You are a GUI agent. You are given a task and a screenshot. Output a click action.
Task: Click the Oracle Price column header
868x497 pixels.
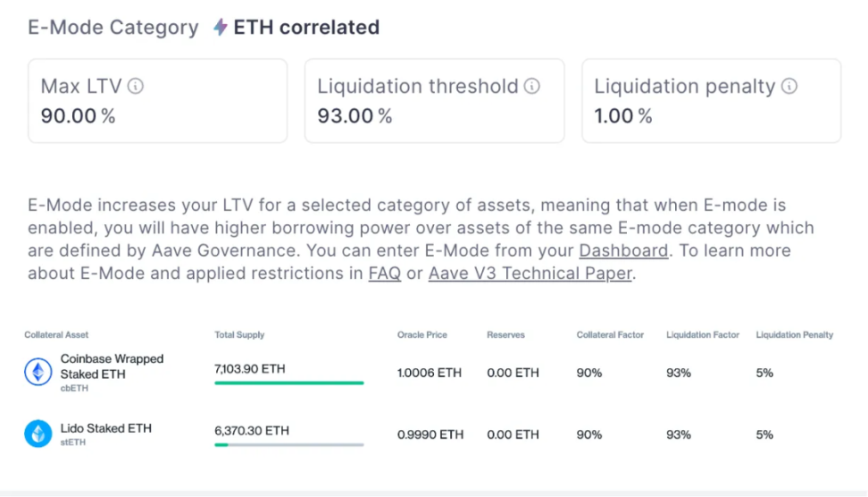pos(421,334)
